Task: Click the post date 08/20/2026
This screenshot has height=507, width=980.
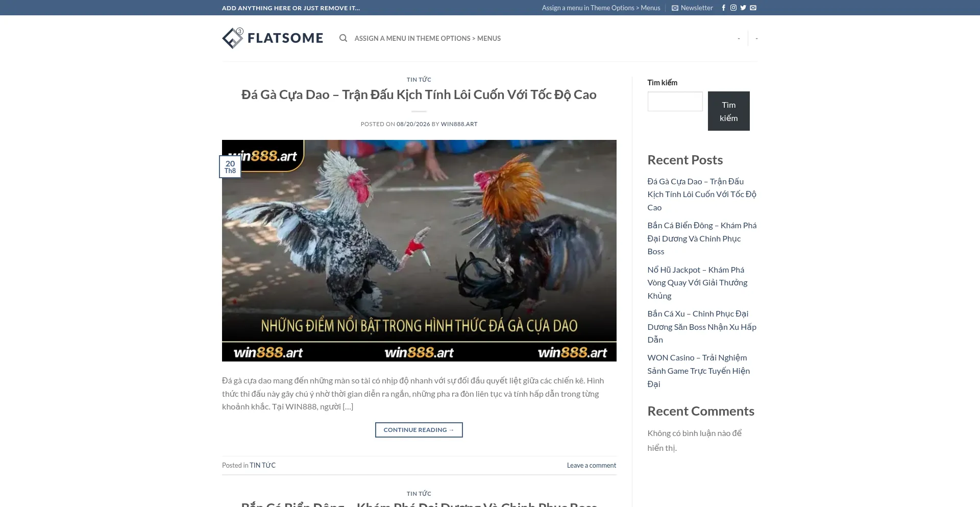Action: tap(413, 124)
